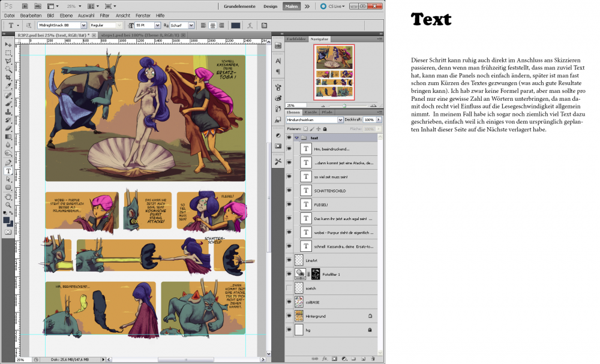Select the Pen tool
Screen dimensions: 600x364
[8, 163]
